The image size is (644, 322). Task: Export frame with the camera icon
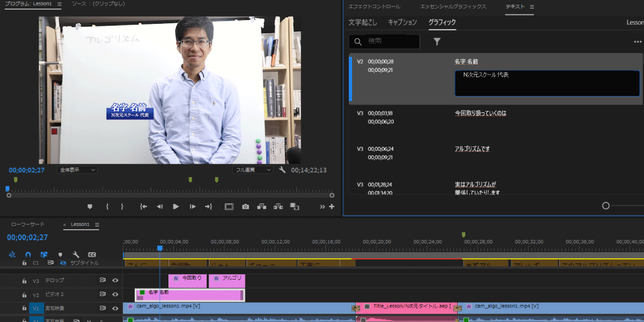(245, 207)
